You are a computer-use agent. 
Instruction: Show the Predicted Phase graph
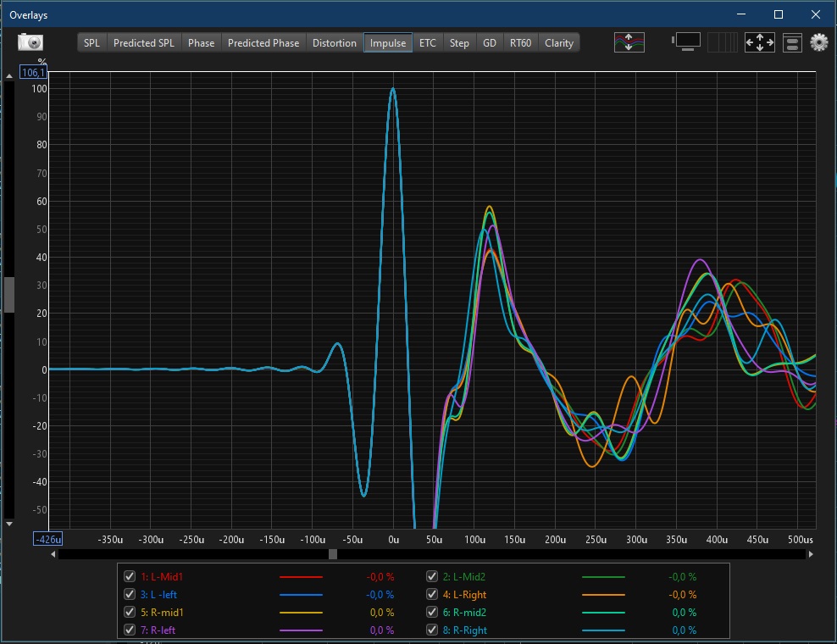263,42
